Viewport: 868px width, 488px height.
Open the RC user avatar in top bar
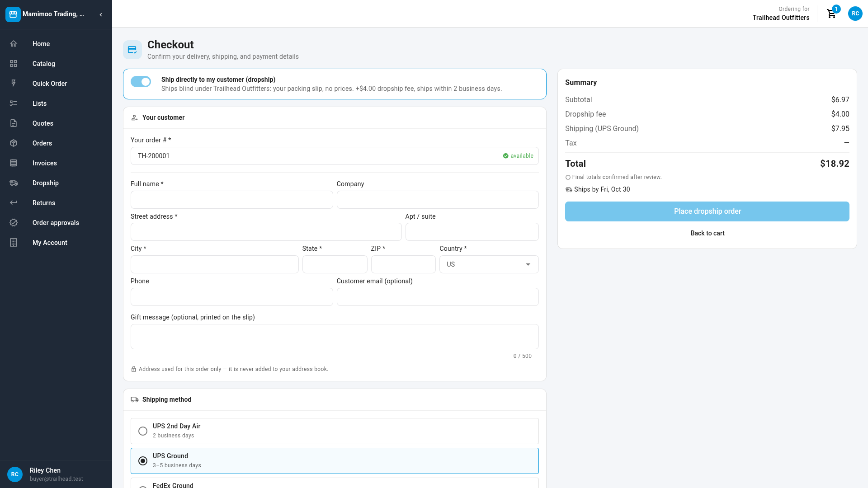[855, 14]
